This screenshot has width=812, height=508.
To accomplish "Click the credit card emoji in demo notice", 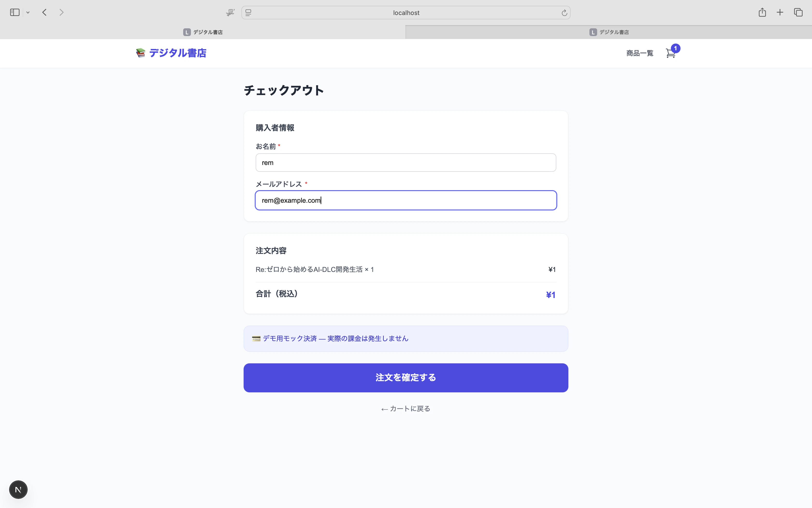I will tap(256, 339).
